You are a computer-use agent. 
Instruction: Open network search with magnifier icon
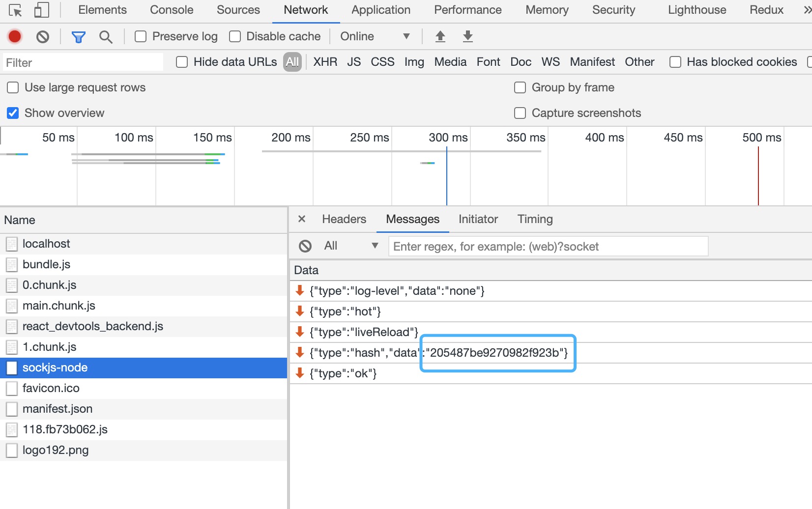point(106,36)
